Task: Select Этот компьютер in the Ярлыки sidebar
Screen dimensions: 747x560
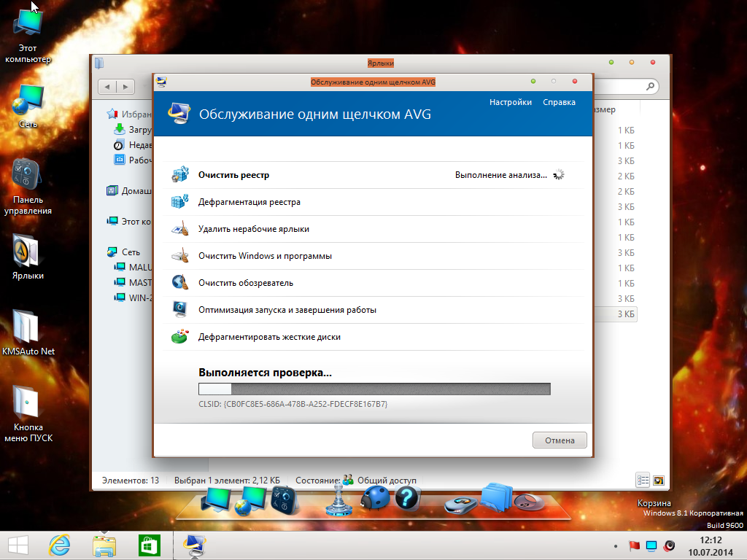Action: click(x=129, y=221)
